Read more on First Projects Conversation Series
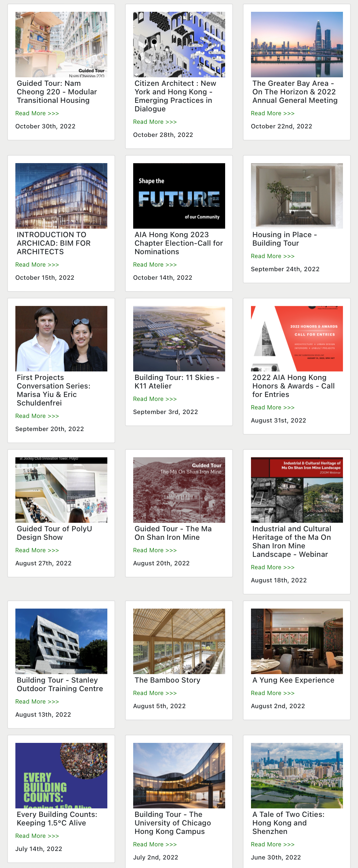The height and width of the screenshot is (868, 358). 37,416
